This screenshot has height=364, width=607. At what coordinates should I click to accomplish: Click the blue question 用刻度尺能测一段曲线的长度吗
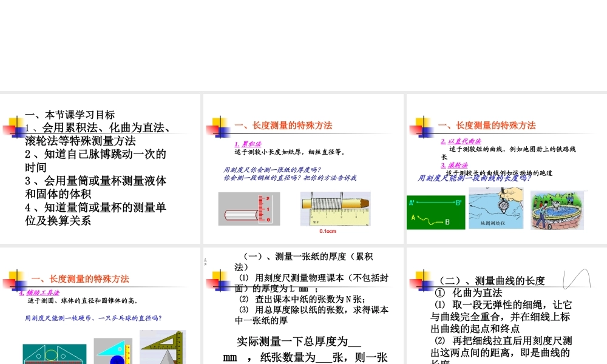click(475, 178)
